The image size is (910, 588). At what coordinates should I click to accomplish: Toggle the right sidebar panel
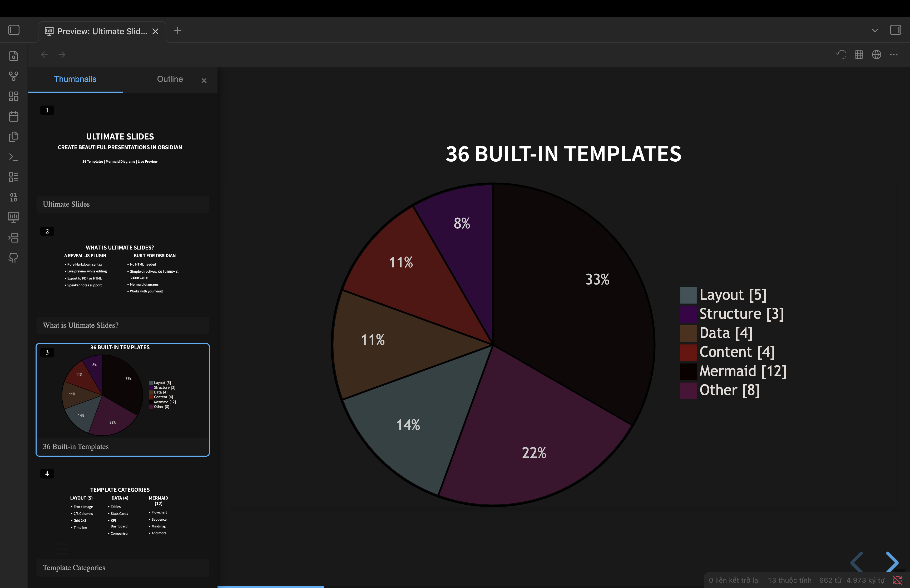896,30
